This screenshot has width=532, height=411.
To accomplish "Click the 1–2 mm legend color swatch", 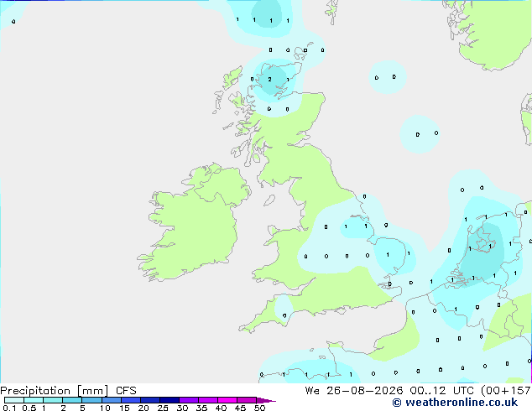I will point(53,400).
